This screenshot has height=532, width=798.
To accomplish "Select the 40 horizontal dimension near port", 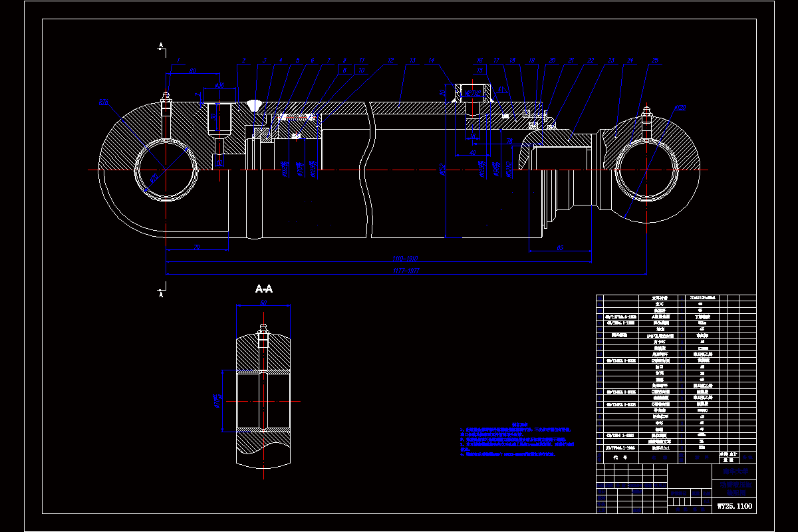I will pos(473,152).
